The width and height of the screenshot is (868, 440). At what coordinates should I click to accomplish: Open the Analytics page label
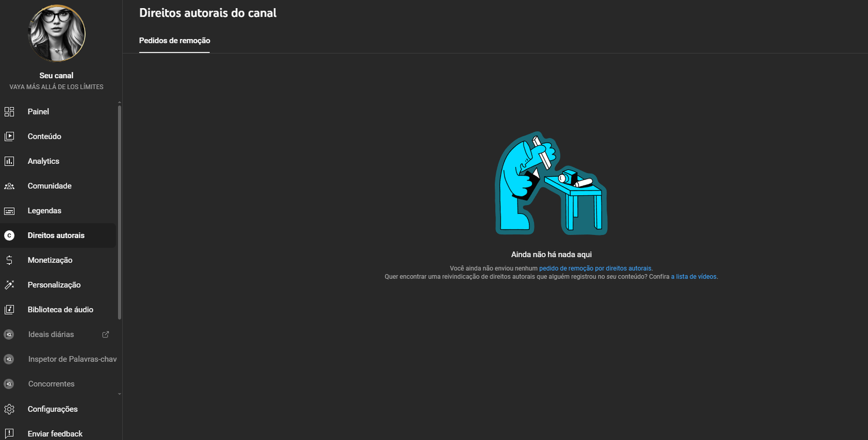(43, 161)
